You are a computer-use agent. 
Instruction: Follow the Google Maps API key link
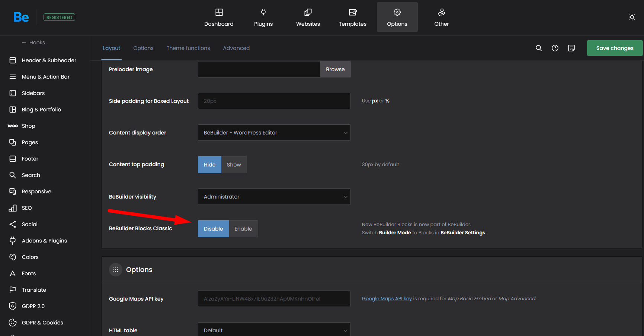point(387,298)
